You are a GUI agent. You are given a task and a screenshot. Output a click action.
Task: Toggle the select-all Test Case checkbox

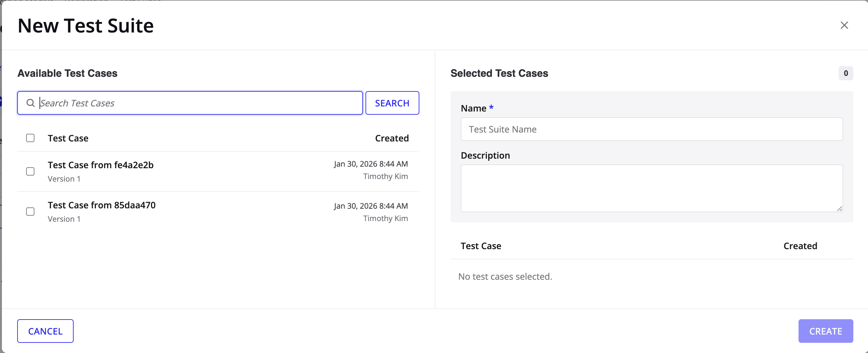pyautogui.click(x=30, y=138)
